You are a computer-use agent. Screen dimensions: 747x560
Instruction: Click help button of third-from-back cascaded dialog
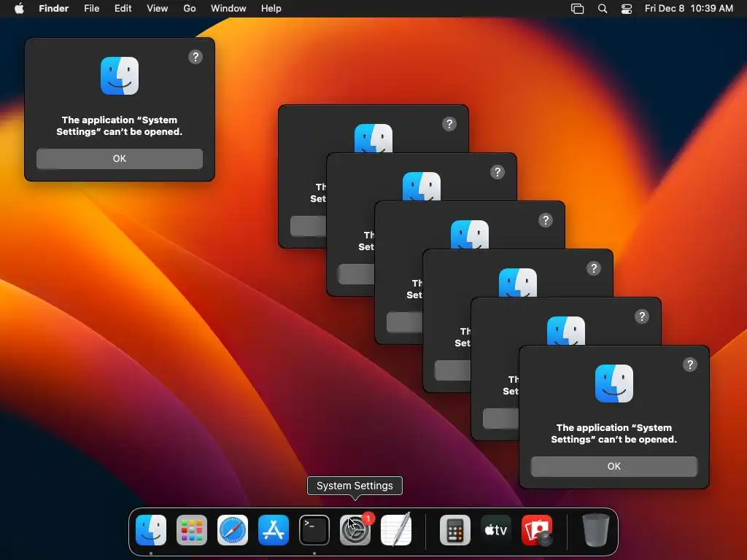pos(546,220)
